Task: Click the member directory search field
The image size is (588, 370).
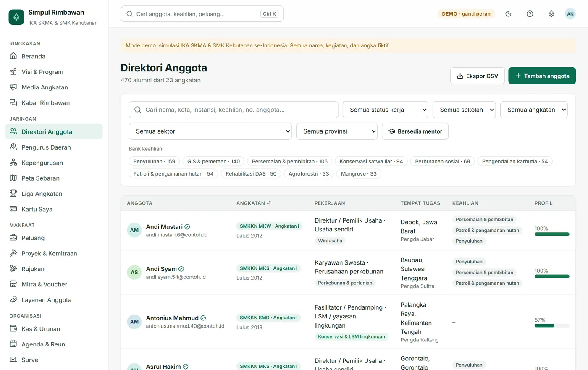Action: (234, 110)
